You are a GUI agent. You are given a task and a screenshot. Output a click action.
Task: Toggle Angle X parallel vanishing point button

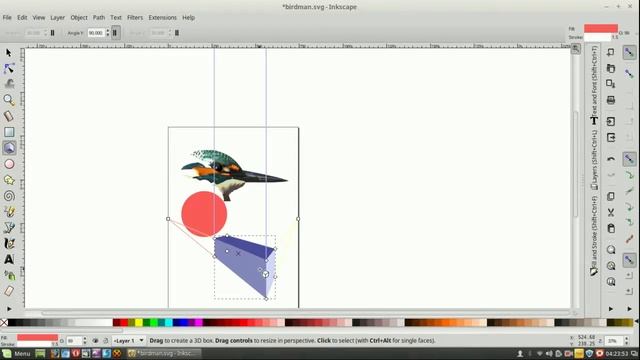[x=53, y=33]
